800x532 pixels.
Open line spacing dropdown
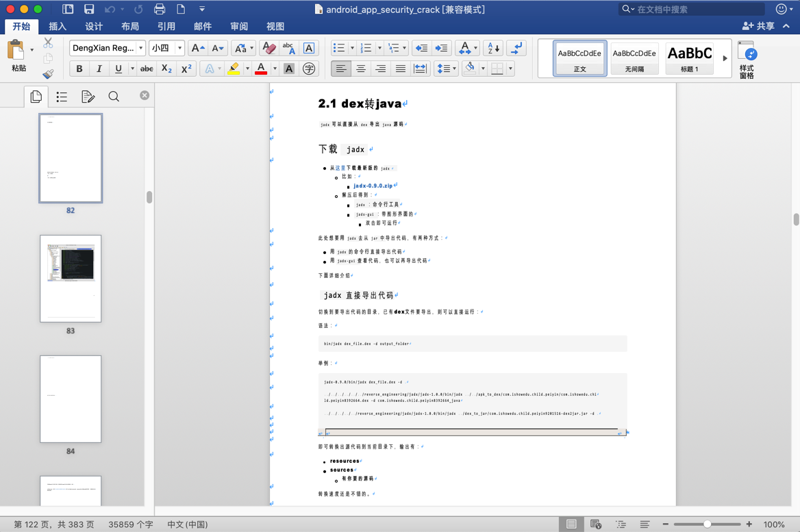click(x=446, y=68)
